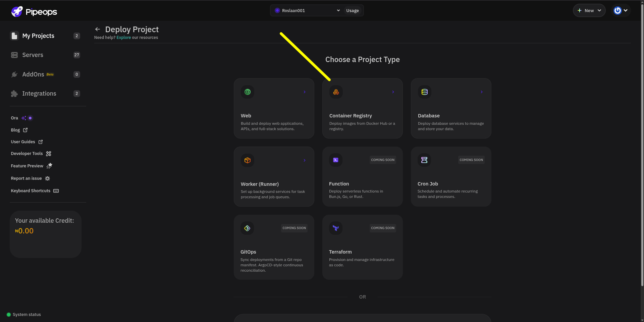Click the Developer Tools icon
This screenshot has width=644, height=322.
49,154
